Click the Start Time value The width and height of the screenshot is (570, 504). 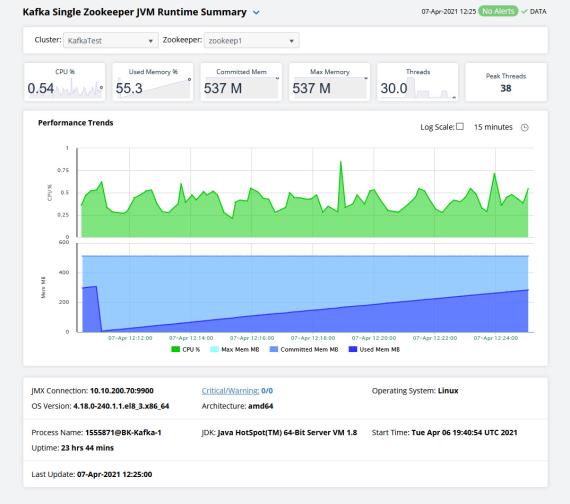pos(464,433)
